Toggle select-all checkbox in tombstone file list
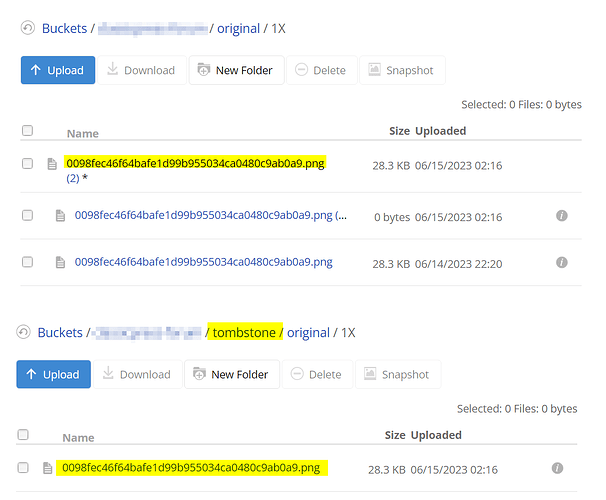 click(x=23, y=435)
